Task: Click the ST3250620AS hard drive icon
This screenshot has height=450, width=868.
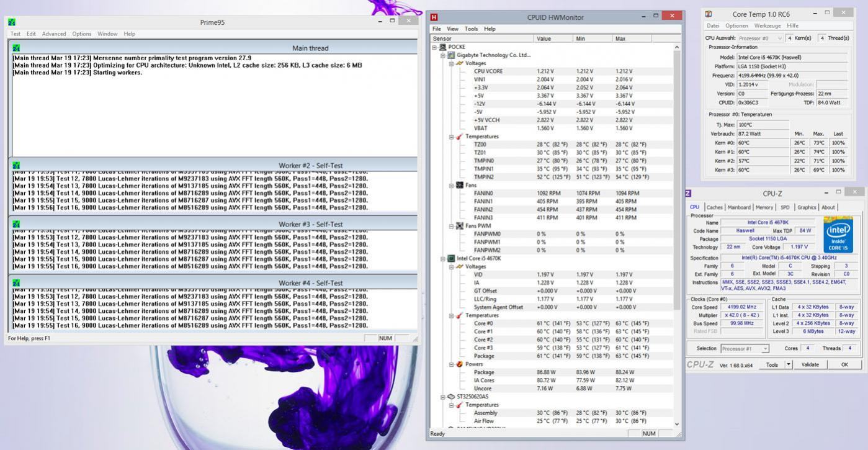Action: (x=451, y=396)
